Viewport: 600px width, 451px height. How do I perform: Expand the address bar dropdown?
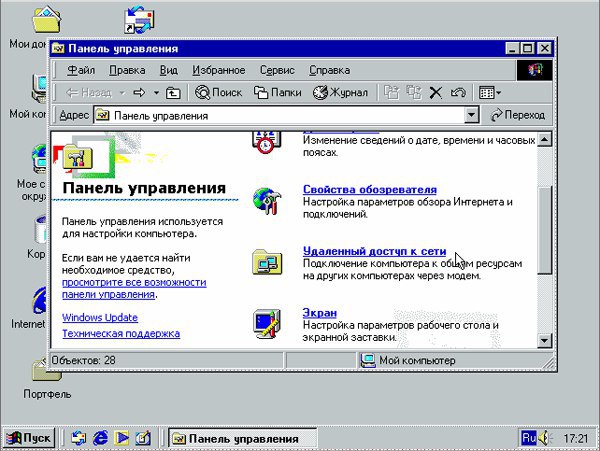[471, 115]
